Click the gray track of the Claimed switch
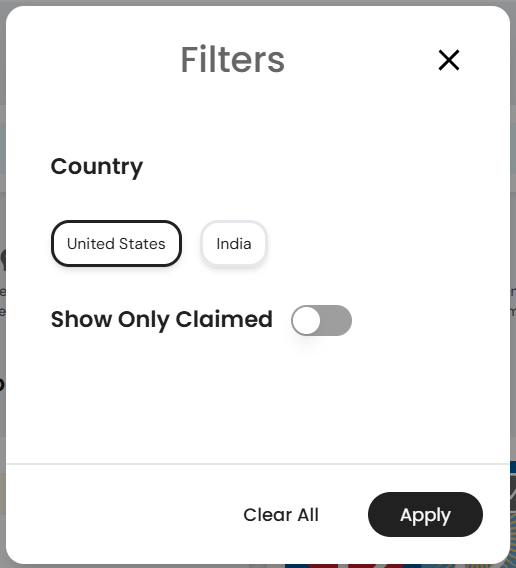The width and height of the screenshot is (516, 568). click(336, 320)
